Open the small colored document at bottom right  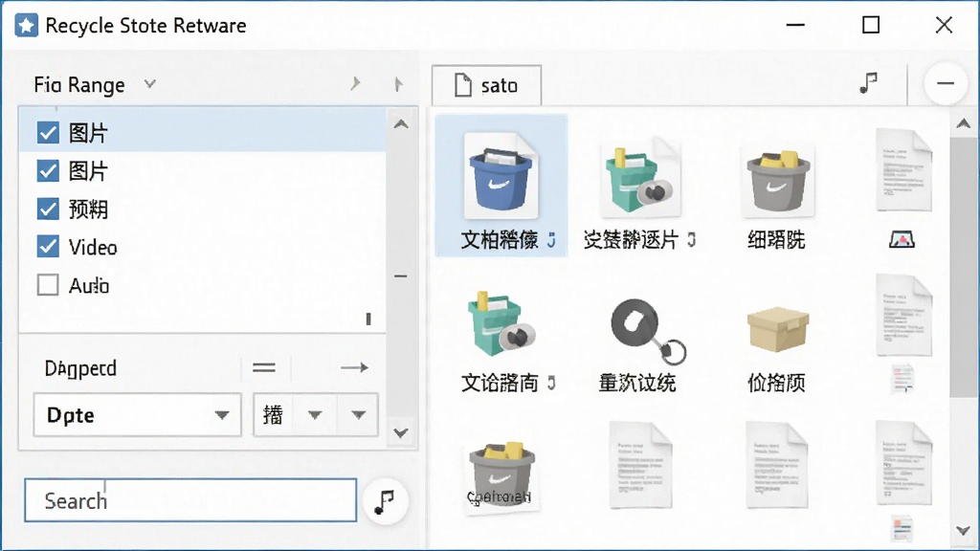pos(902,528)
